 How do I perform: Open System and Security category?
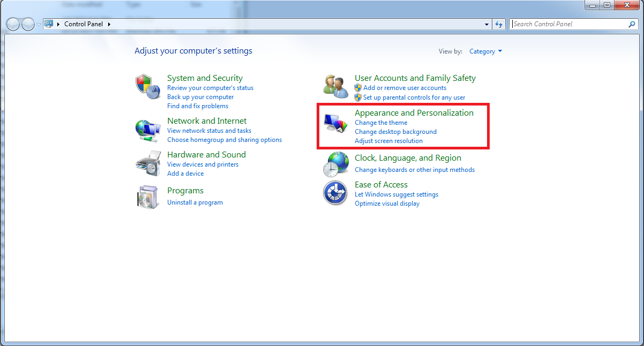[205, 78]
